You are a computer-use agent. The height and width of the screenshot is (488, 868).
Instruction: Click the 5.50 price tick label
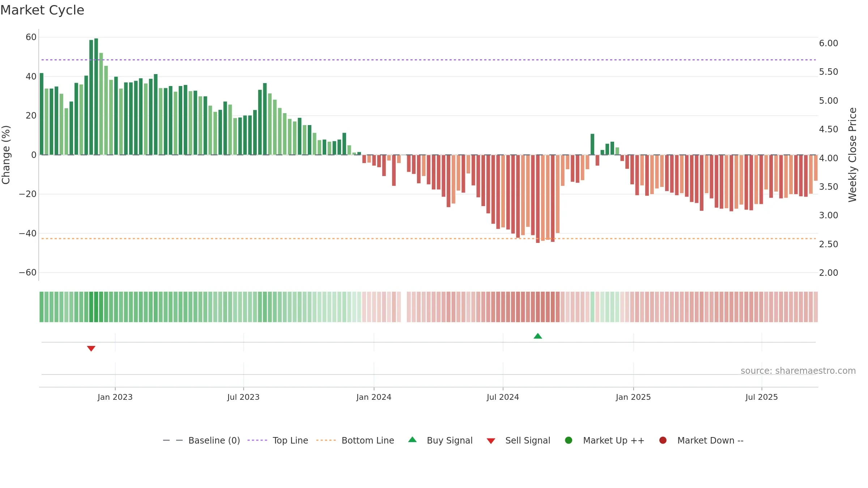(829, 72)
